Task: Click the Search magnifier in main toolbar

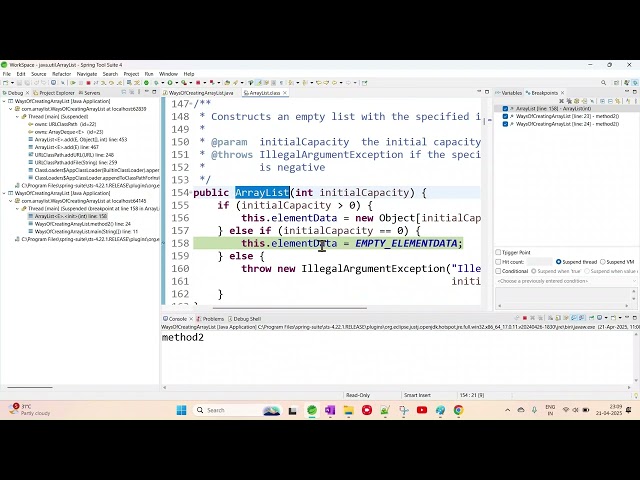Action: point(603,82)
